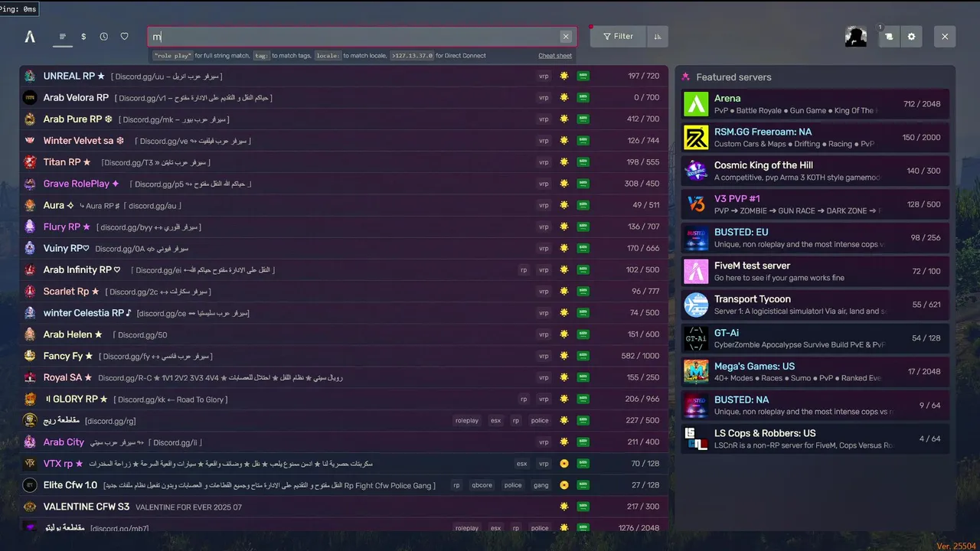Image resolution: width=980 pixels, height=551 pixels.
Task: Click the Scarlet Rp server icon
Action: (30, 291)
